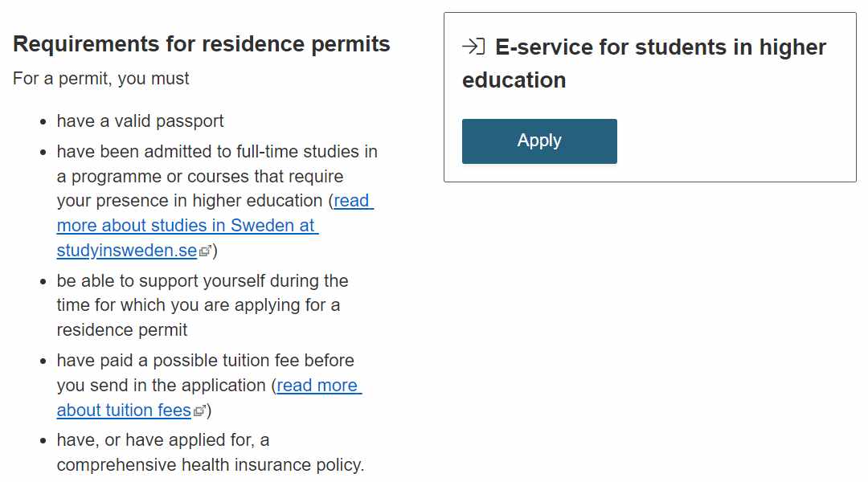Click the external-link icon after studyinsweden.se
This screenshot has width=868, height=482.
click(205, 251)
